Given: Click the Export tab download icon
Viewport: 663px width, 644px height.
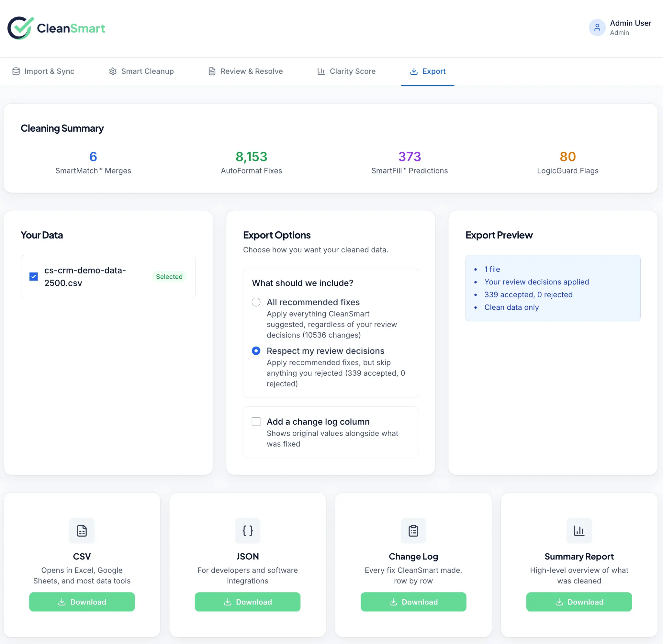Looking at the screenshot, I should [x=414, y=72].
